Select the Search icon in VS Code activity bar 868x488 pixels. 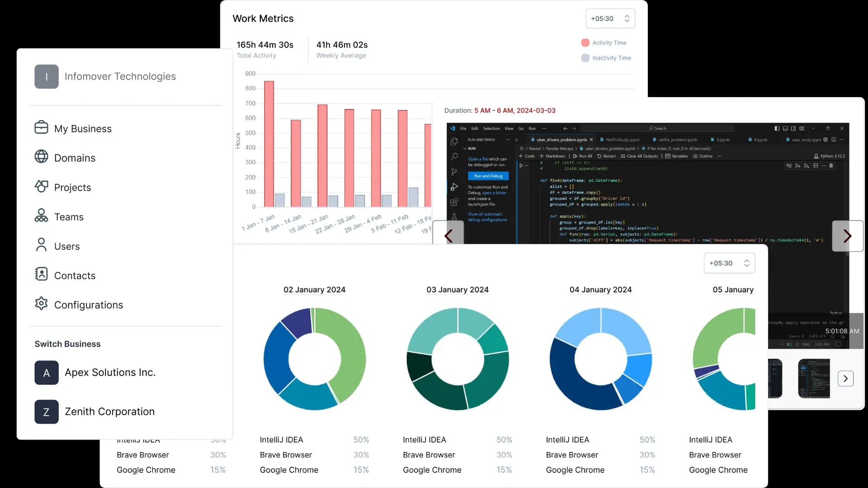[x=454, y=156]
